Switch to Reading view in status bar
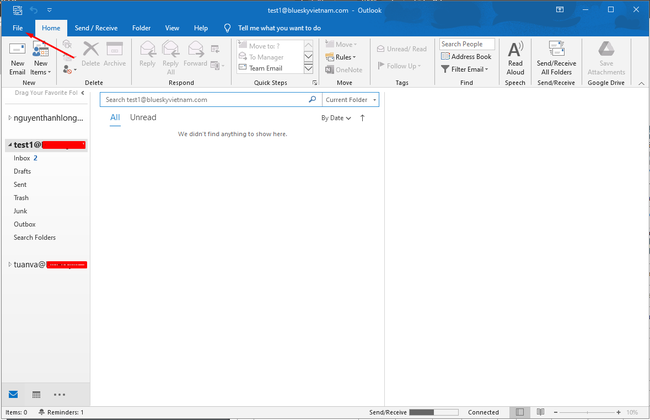The width and height of the screenshot is (650, 420). click(x=541, y=412)
